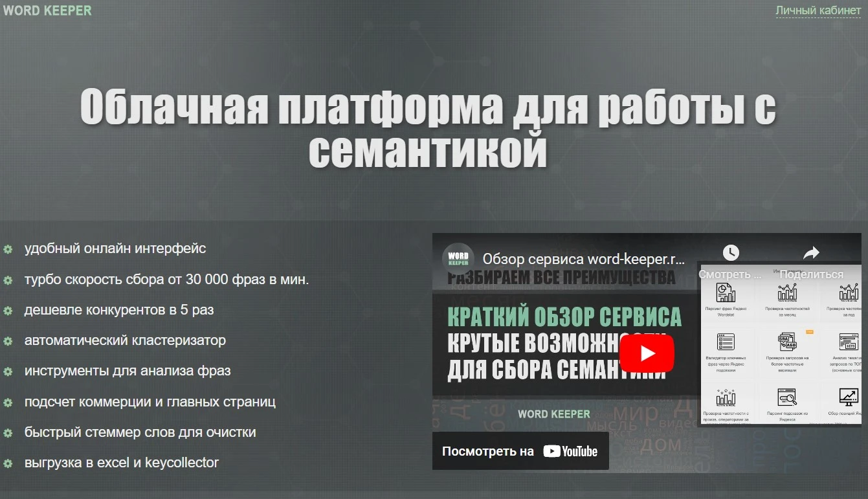This screenshot has height=499, width=868.
Task: Click the video title Обзор сервиса word-keeper
Action: pyautogui.click(x=583, y=260)
